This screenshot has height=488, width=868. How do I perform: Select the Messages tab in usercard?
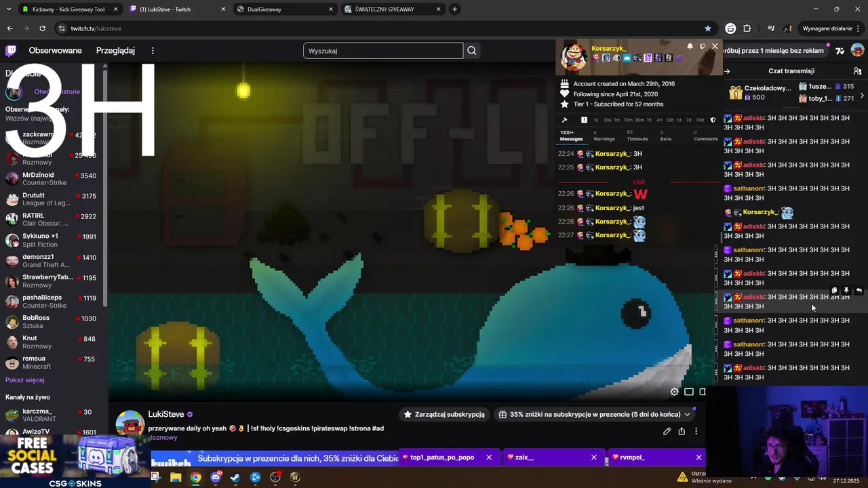(571, 136)
